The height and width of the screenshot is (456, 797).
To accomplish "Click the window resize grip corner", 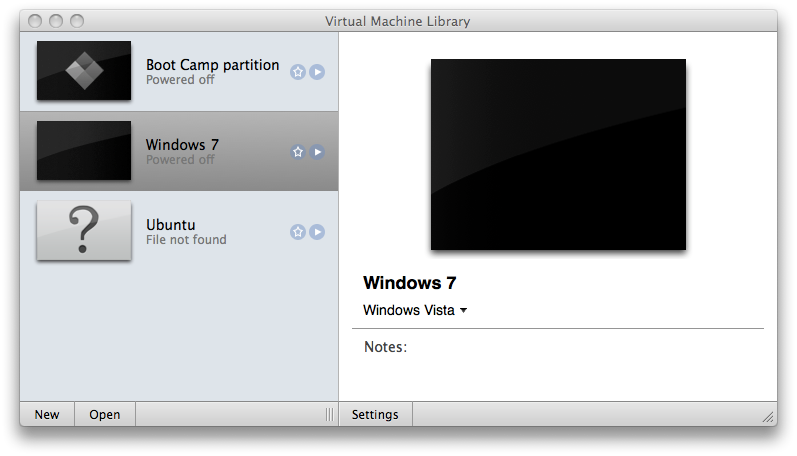I will [x=769, y=417].
